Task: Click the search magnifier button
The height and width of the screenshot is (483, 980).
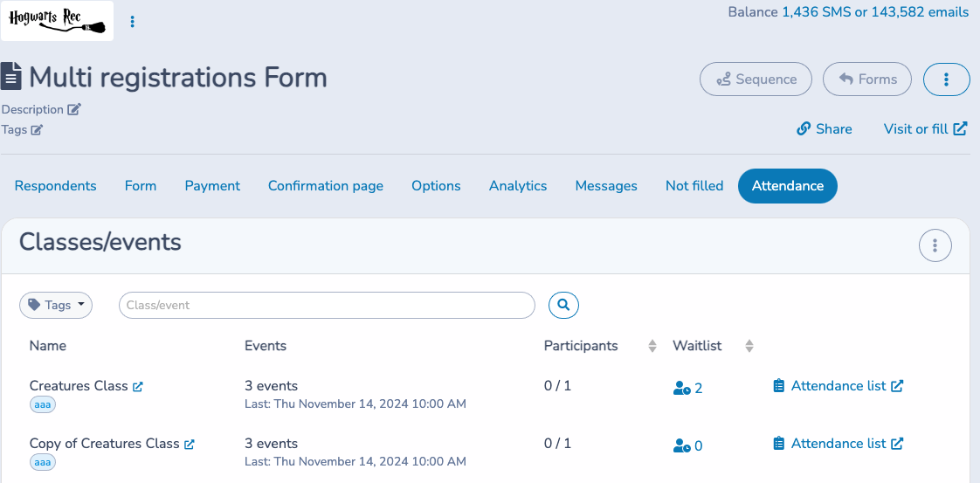Action: (563, 305)
